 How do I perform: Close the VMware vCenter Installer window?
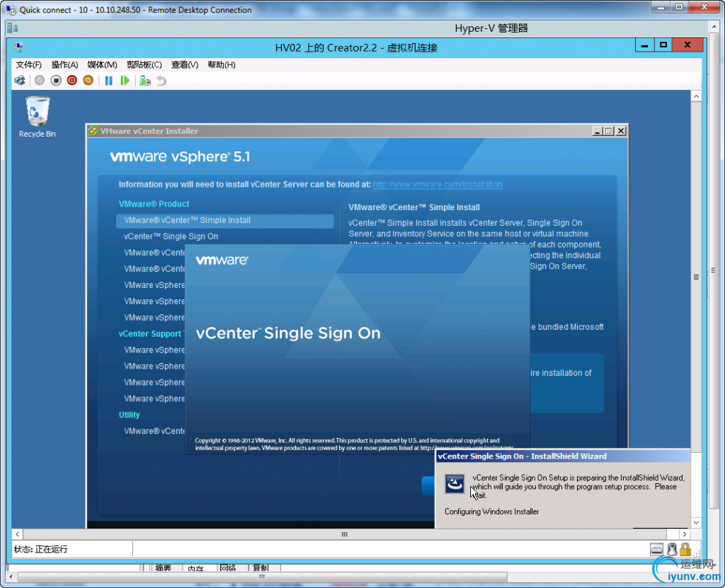coord(621,132)
